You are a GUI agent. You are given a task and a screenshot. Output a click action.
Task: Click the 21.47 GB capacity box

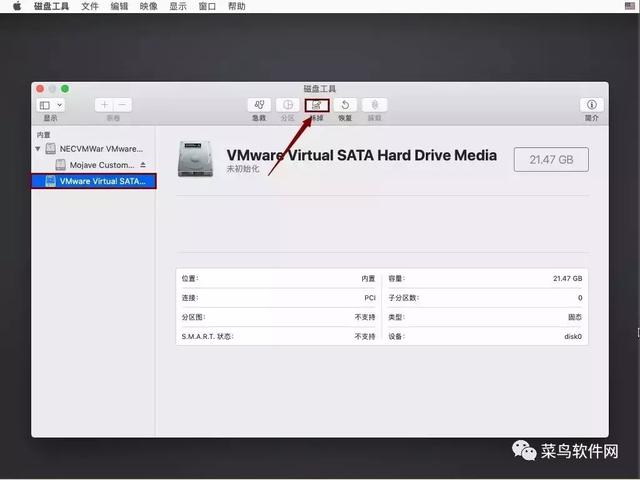(551, 160)
